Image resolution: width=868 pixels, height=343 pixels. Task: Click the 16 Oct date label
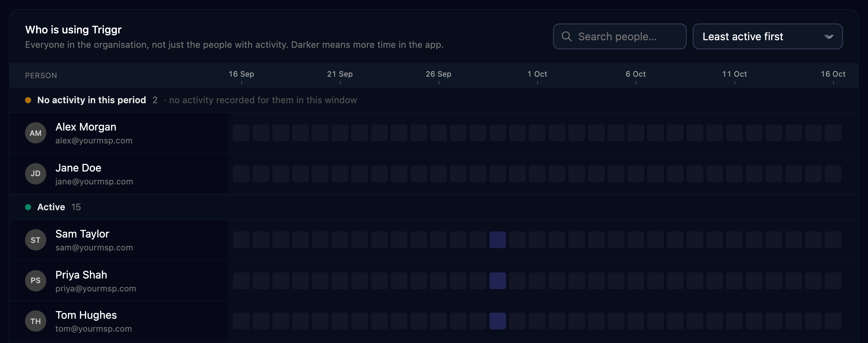click(833, 74)
